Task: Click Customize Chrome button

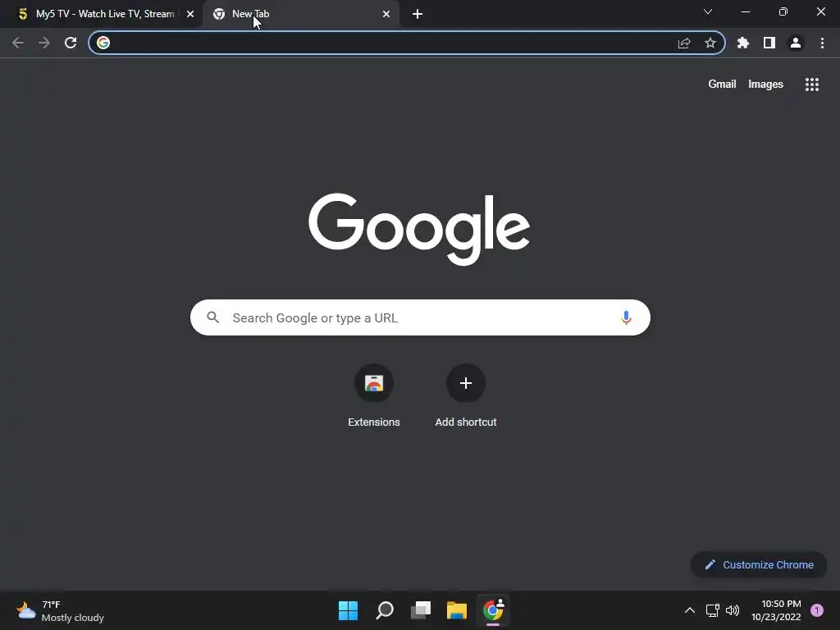Action: 759,564
